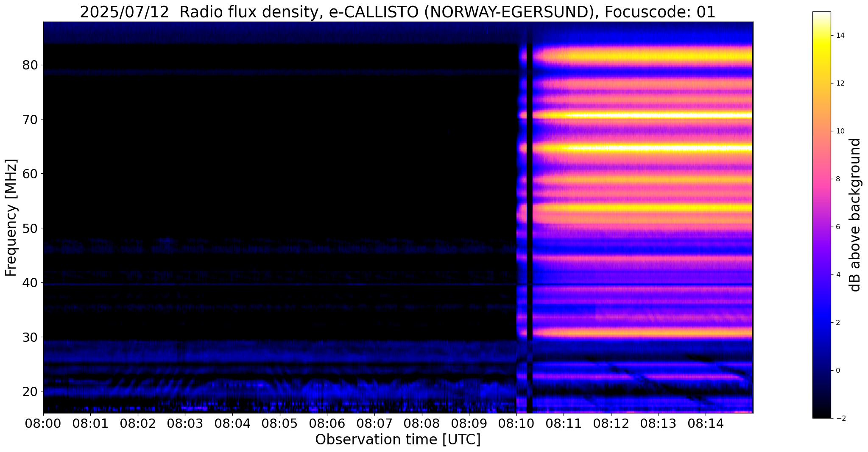Click the x-axis label 'Observation time [UTC]'
The image size is (868, 452).
(x=398, y=440)
